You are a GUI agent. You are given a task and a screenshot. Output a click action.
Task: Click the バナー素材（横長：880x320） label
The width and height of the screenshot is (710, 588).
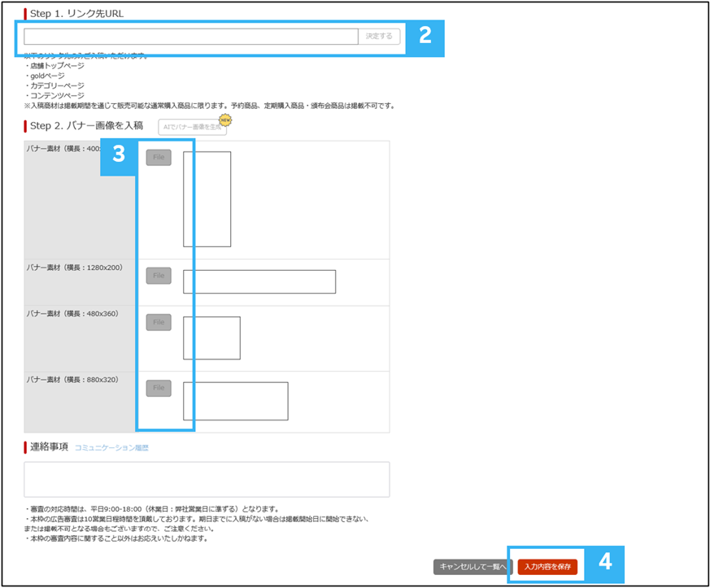[72, 380]
